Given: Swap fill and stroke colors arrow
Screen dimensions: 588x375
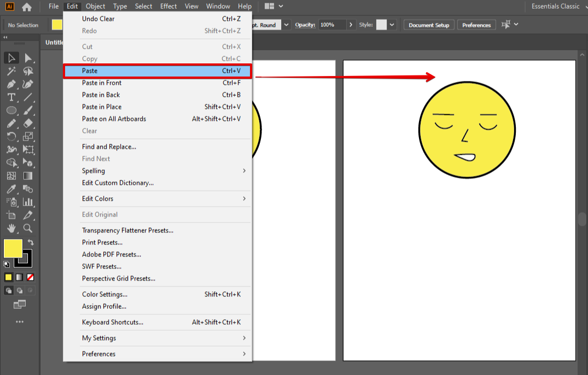Looking at the screenshot, I should [x=31, y=242].
